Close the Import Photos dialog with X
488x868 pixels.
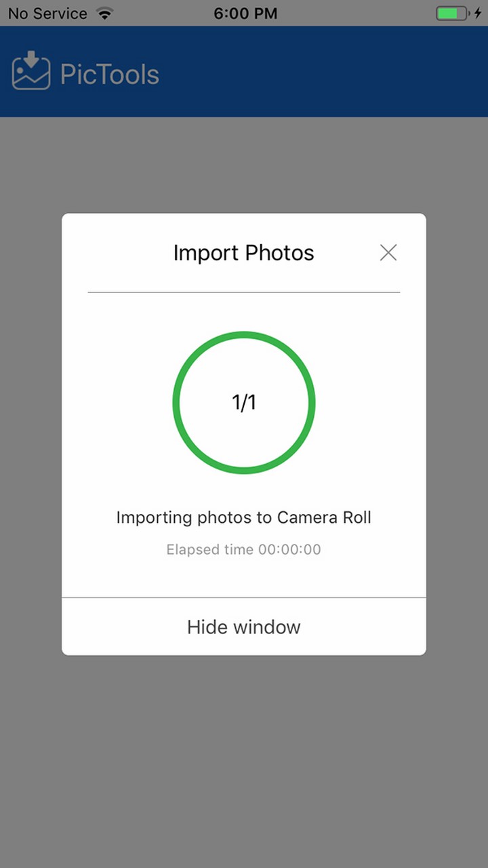[388, 253]
